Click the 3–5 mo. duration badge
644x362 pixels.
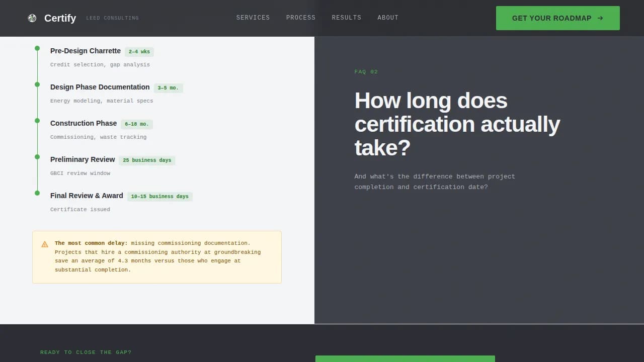[x=168, y=88]
